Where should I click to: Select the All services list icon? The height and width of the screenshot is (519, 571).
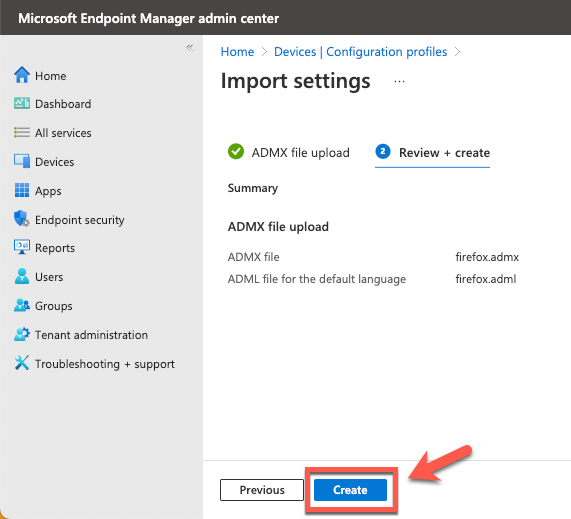pyautogui.click(x=22, y=133)
